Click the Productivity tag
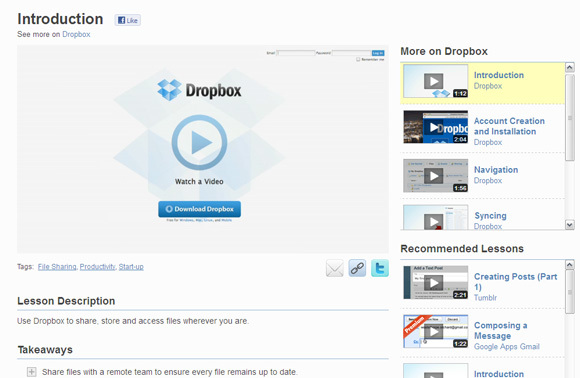This screenshot has height=378, width=580. click(98, 267)
